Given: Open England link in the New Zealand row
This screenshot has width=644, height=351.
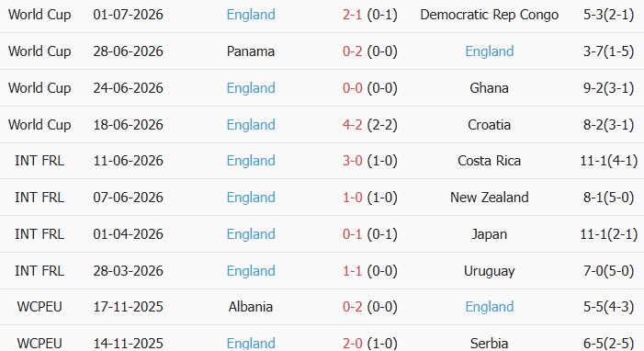Looking at the screenshot, I should (251, 198).
